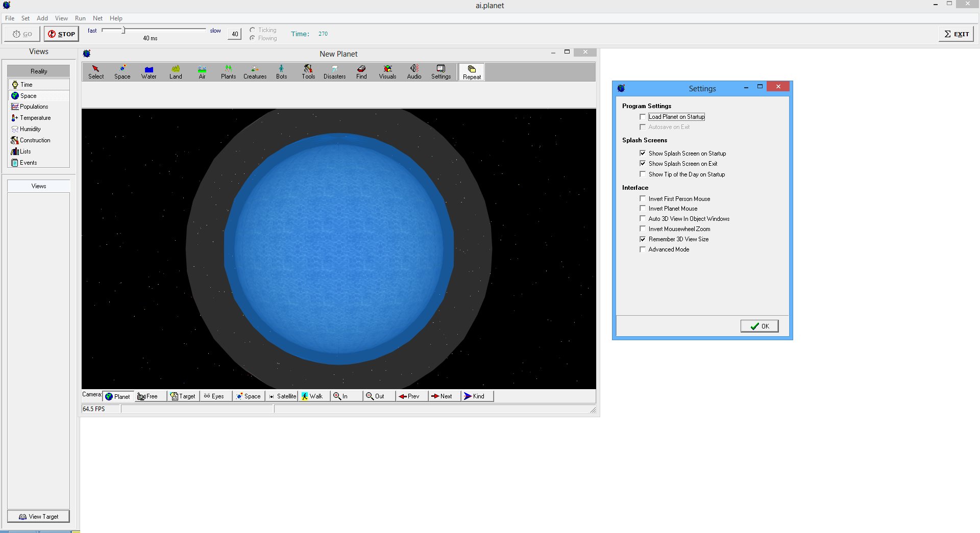Open the Tools toolbar item

point(308,72)
